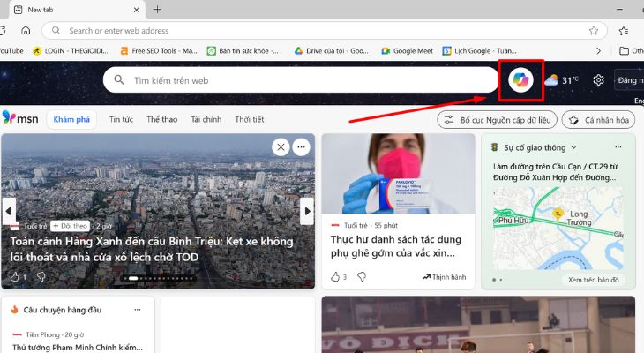Open more options on traffic card

coord(618,147)
